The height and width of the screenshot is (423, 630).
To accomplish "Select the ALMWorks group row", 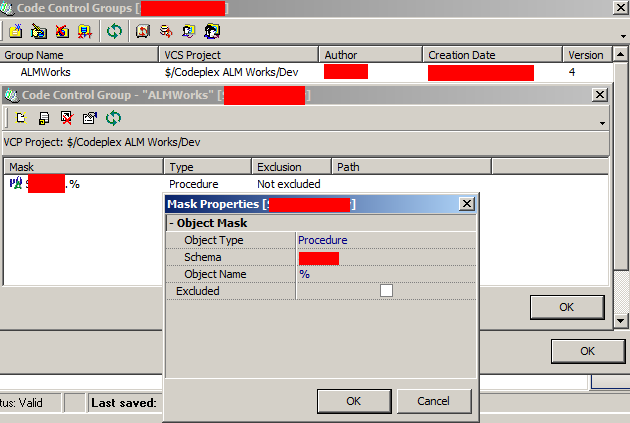I will (x=46, y=72).
